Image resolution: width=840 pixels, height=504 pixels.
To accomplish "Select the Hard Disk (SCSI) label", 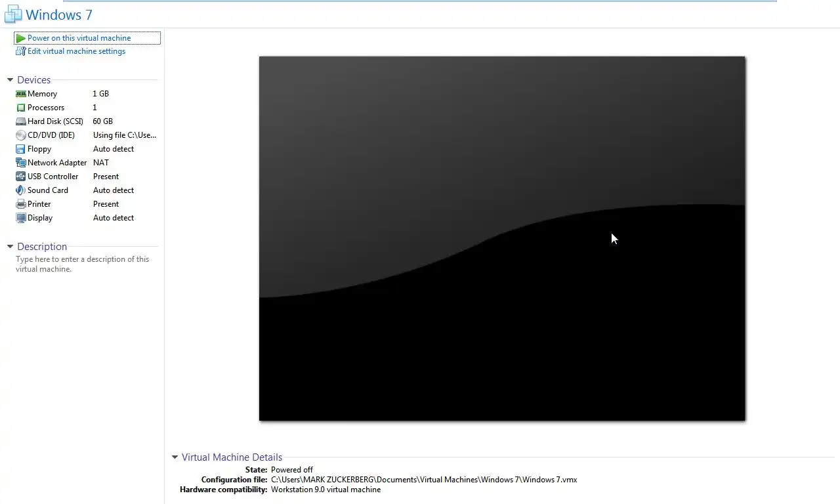I will 55,121.
